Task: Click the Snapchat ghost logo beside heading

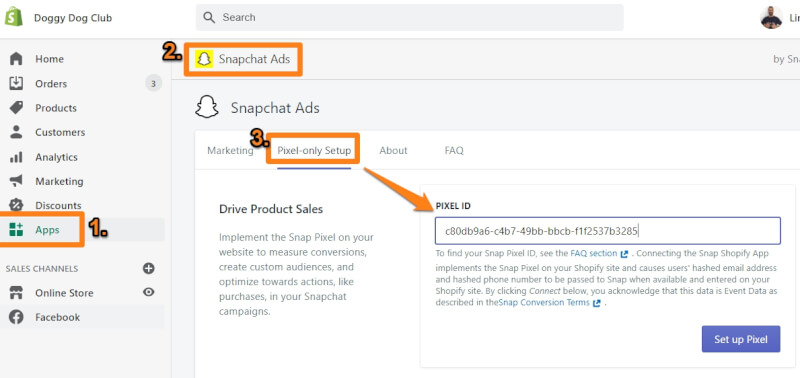Action: 207,107
